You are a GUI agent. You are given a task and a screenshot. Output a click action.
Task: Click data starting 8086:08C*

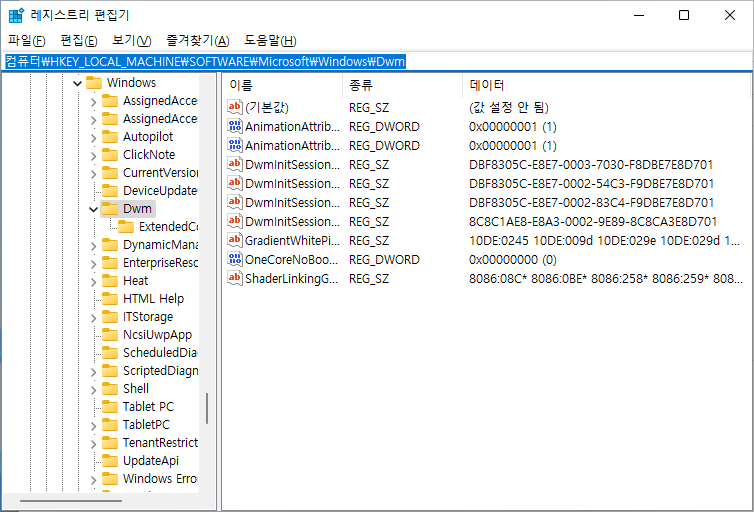point(606,279)
